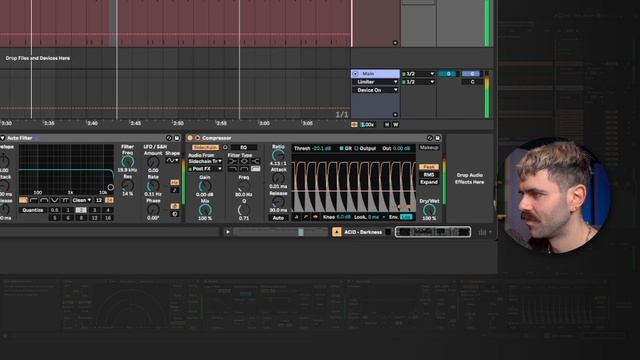The width and height of the screenshot is (640, 360).
Task: Toggle the Compressor device activator
Action: click(x=190, y=138)
